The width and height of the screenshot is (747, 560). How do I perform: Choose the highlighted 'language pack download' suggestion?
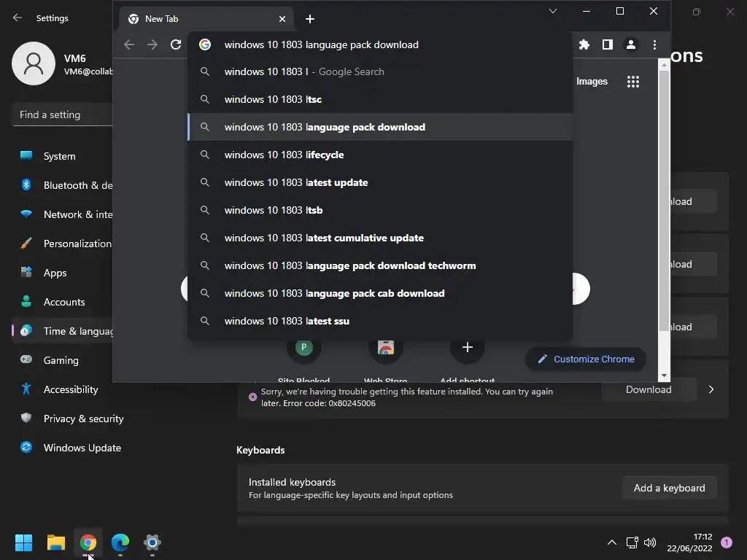coord(380,127)
